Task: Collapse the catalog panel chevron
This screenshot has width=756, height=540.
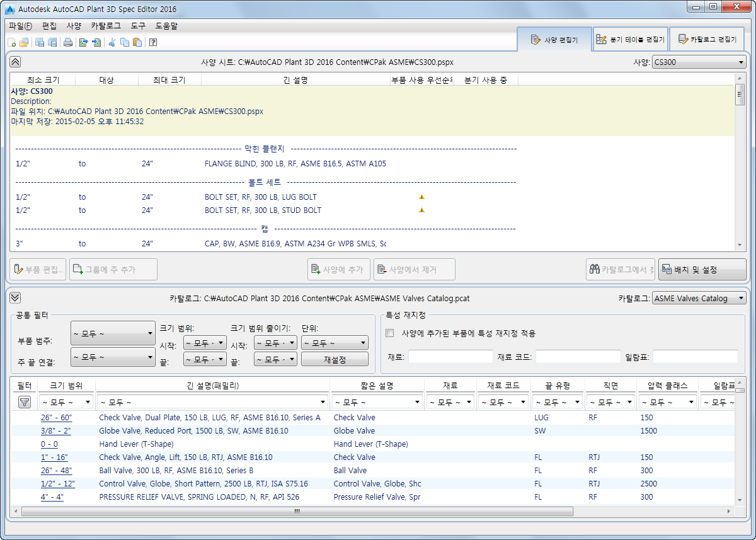Action: tap(16, 298)
